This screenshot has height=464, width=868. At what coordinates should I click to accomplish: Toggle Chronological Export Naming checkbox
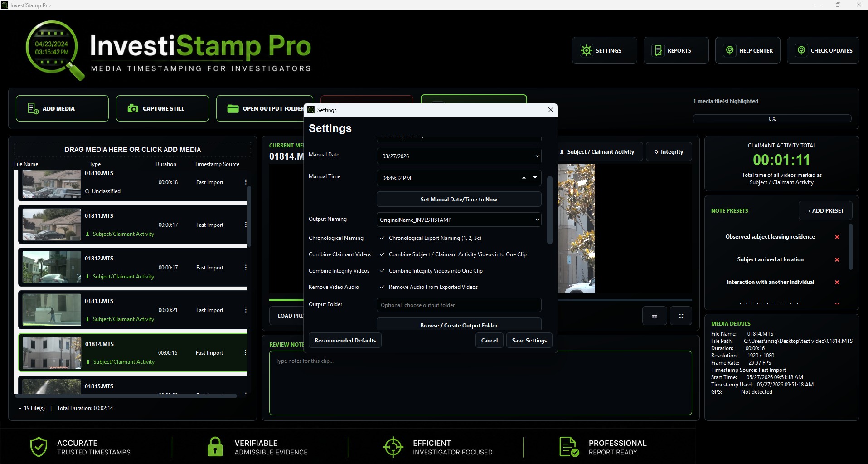(382, 238)
